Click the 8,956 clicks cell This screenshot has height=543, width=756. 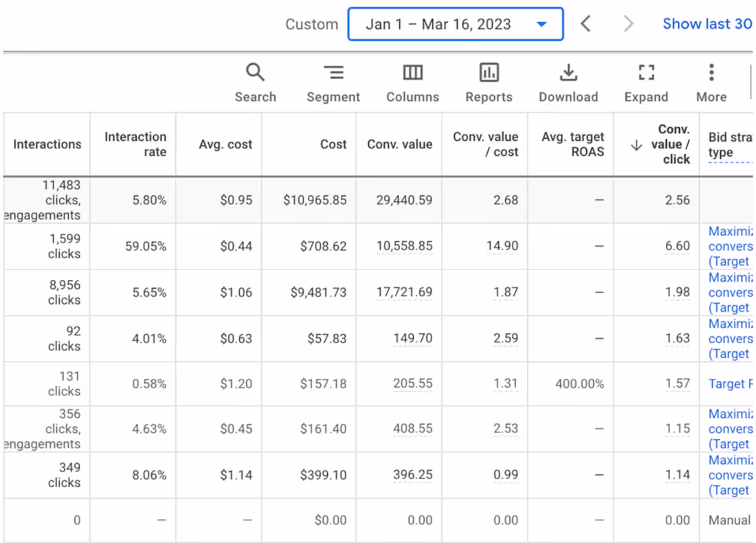click(x=65, y=292)
